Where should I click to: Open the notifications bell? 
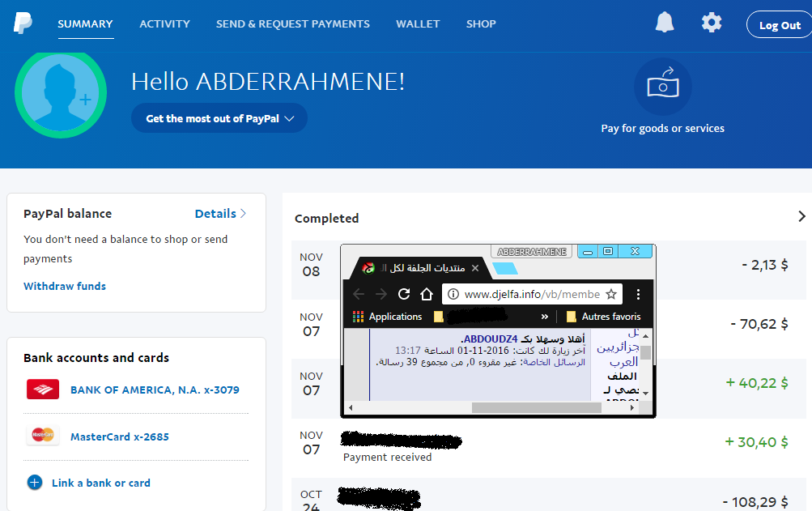[x=665, y=23]
